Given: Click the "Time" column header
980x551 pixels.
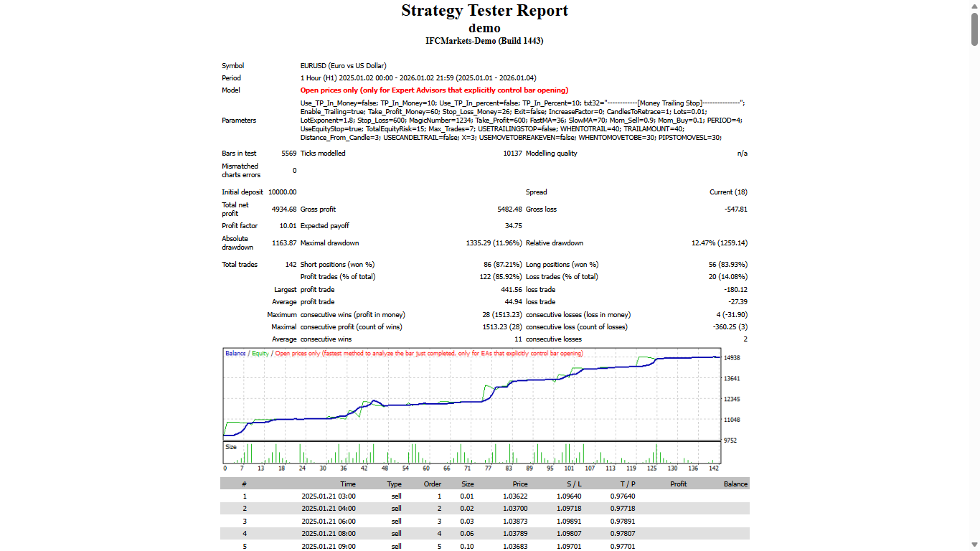Looking at the screenshot, I should click(x=348, y=484).
